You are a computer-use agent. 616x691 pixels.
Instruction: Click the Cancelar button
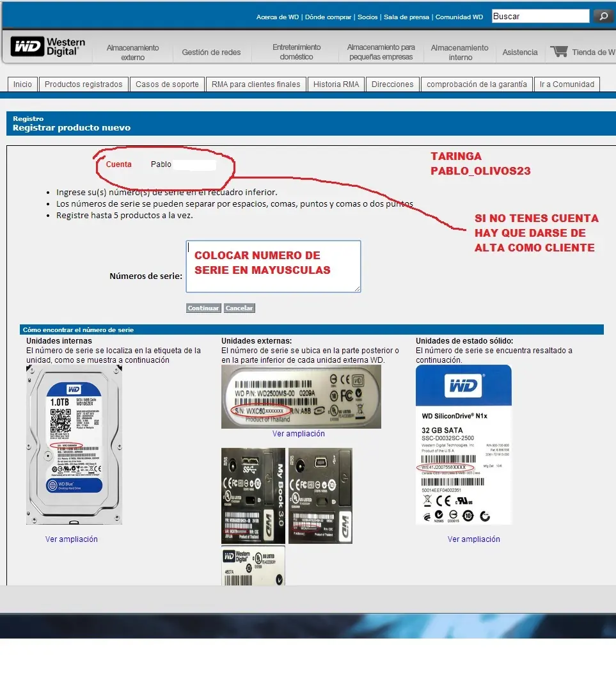[239, 308]
